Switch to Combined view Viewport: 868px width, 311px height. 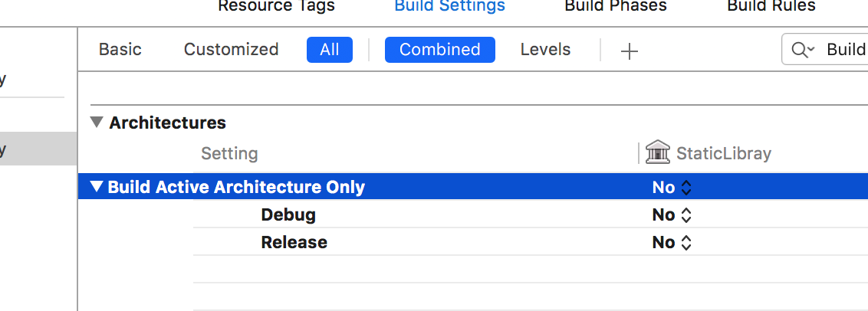pyautogui.click(x=439, y=50)
